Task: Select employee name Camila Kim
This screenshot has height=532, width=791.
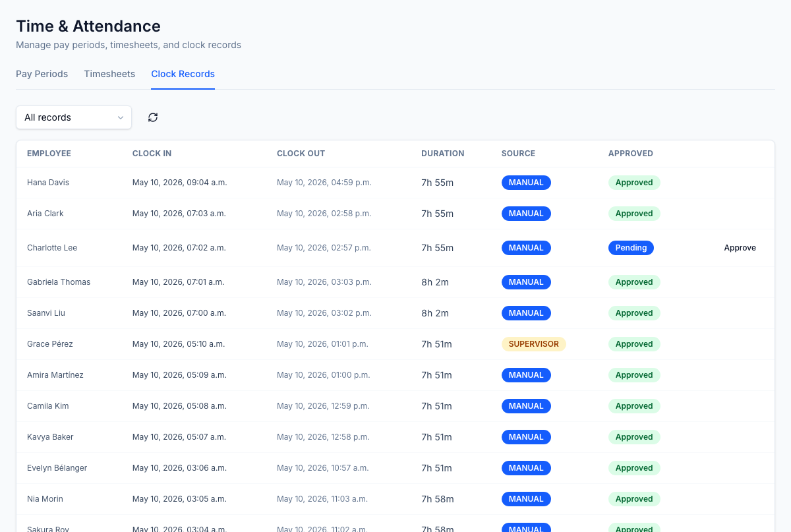Action: [48, 406]
